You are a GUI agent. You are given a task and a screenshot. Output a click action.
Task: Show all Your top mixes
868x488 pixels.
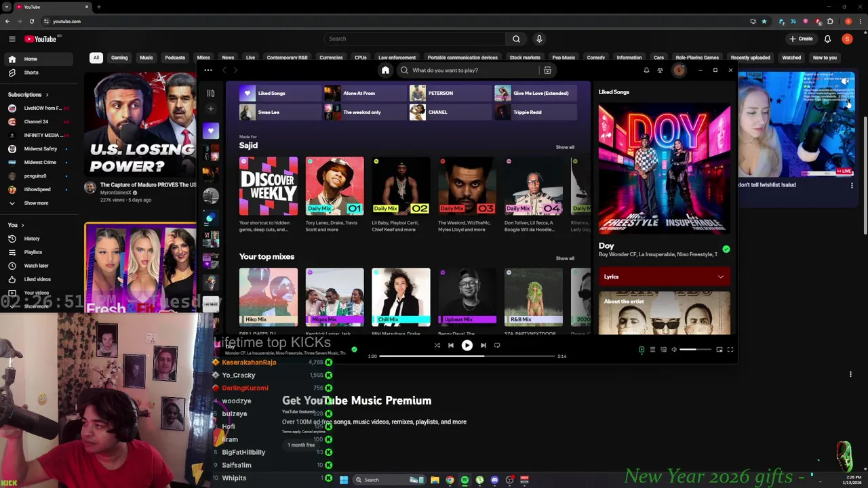(565, 258)
